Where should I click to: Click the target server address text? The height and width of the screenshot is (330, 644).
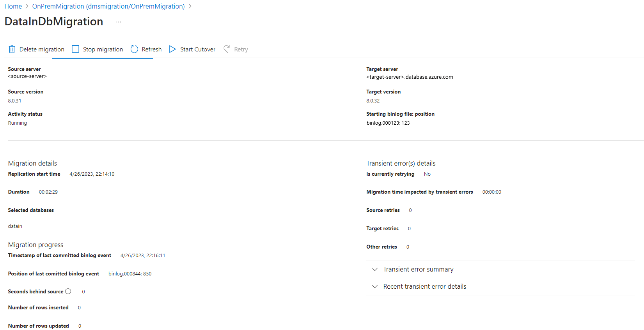(x=410, y=77)
